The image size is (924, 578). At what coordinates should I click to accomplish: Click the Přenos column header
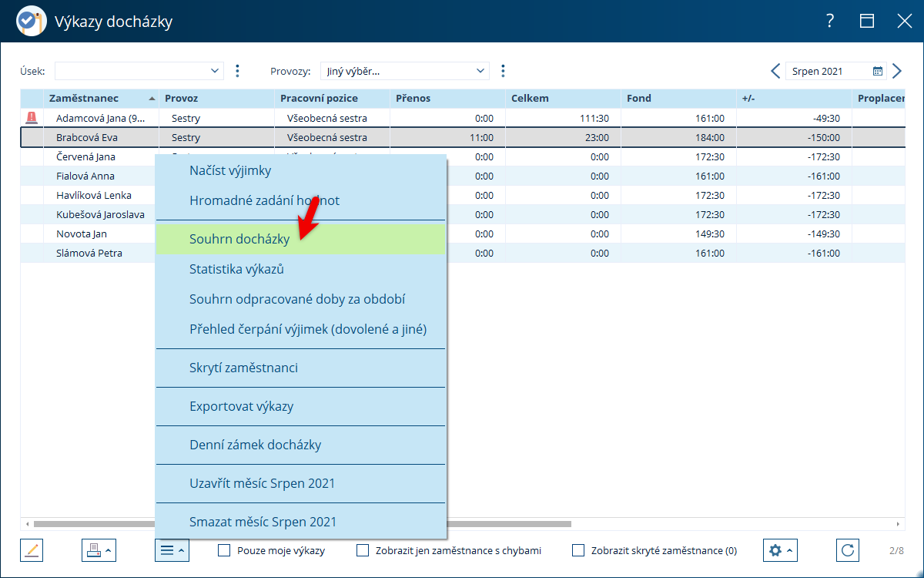click(447, 99)
